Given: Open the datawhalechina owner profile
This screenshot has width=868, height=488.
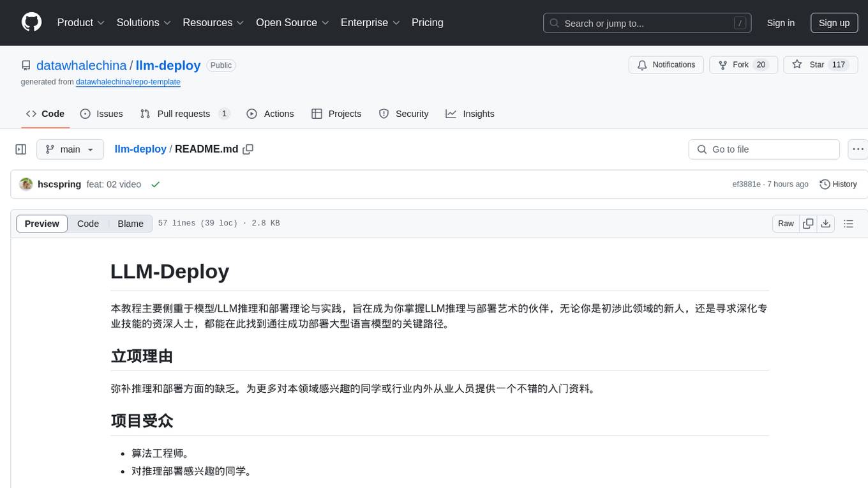Looking at the screenshot, I should [x=82, y=65].
